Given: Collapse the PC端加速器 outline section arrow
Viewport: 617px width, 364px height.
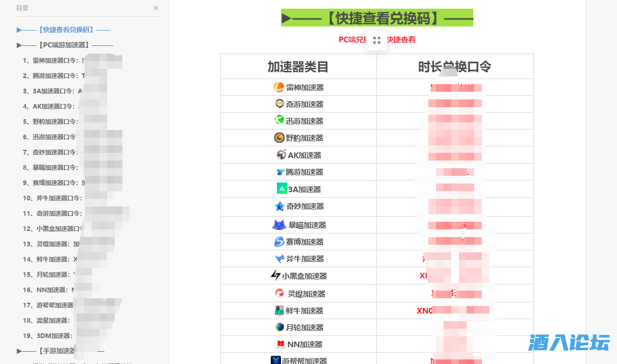Looking at the screenshot, I should coord(19,45).
